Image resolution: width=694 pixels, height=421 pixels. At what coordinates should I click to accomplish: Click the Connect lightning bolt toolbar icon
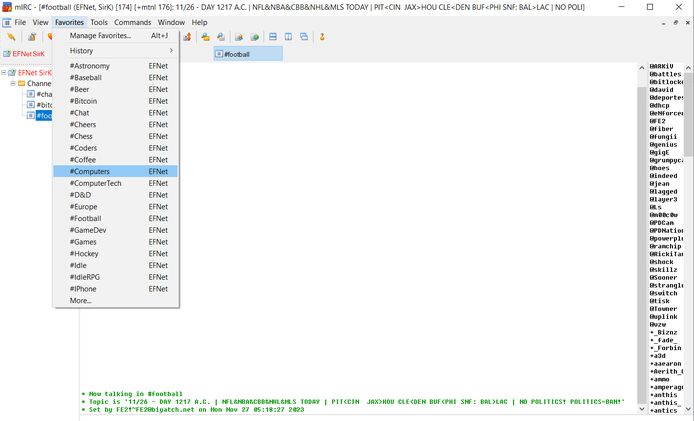11,37
